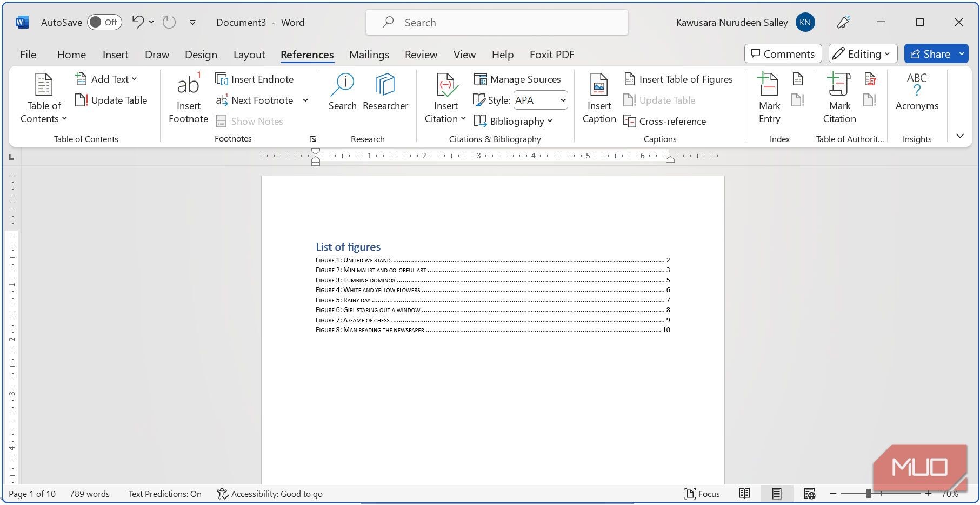Click the tab selector at ruler corner
Image resolution: width=980 pixels, height=505 pixels.
coord(11,157)
